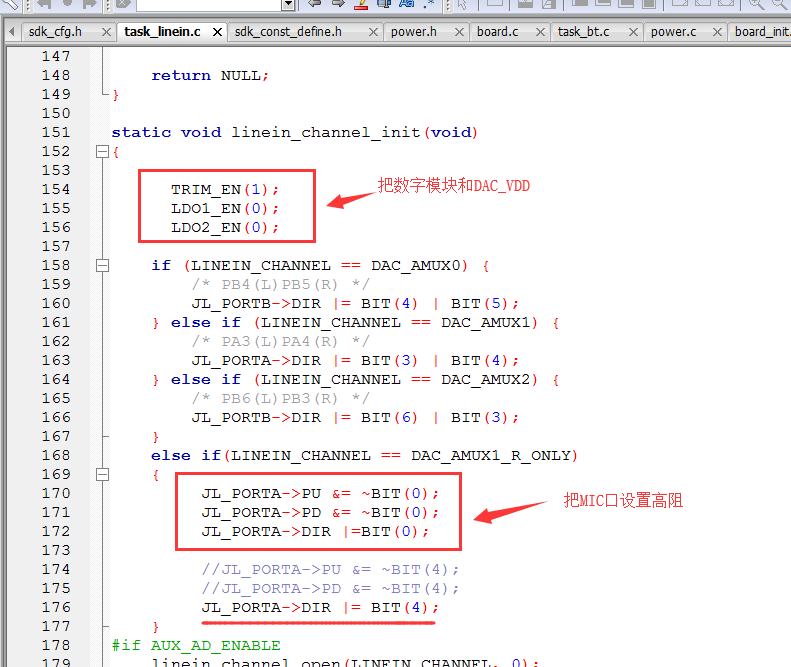
Task: Click commented //JL_PORTA->PD line 175
Action: pos(330,589)
